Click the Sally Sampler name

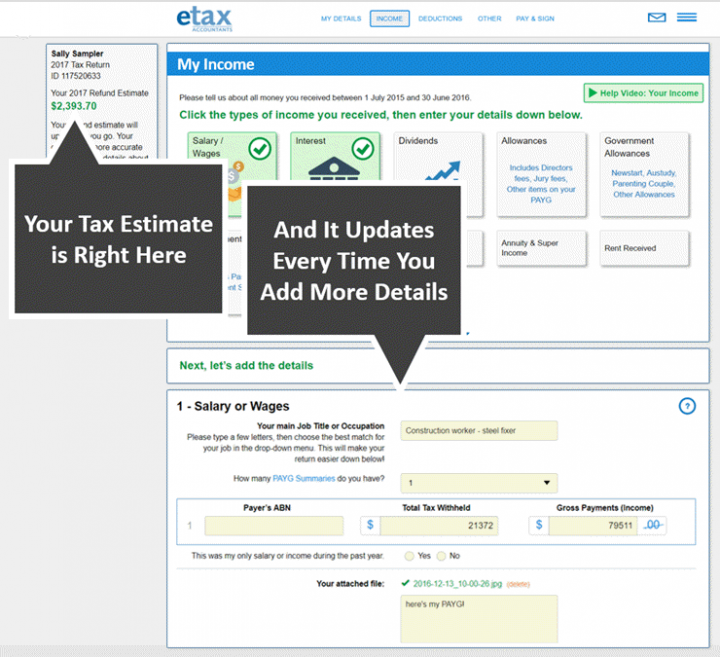77,54
